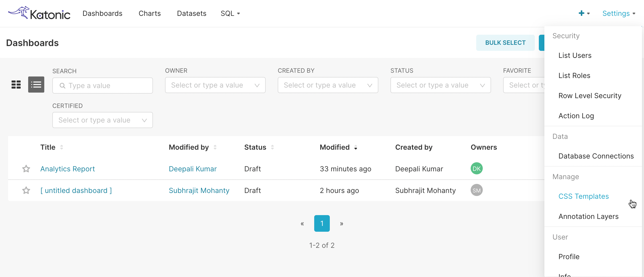Open the Dashboards nav tab

coord(102,13)
